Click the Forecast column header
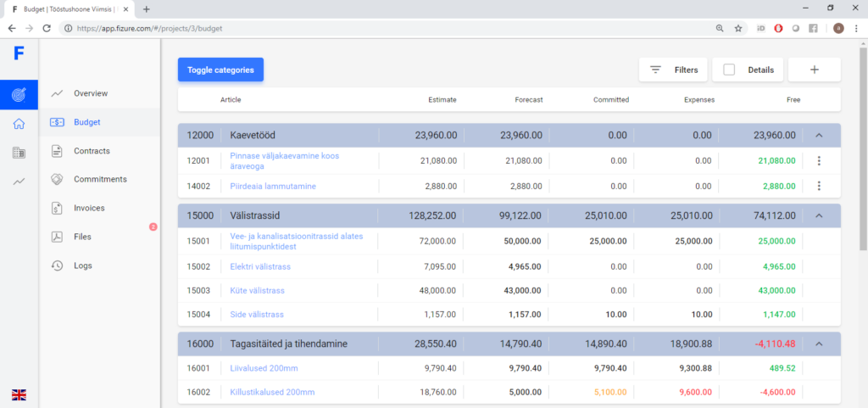868x408 pixels. [x=529, y=100]
